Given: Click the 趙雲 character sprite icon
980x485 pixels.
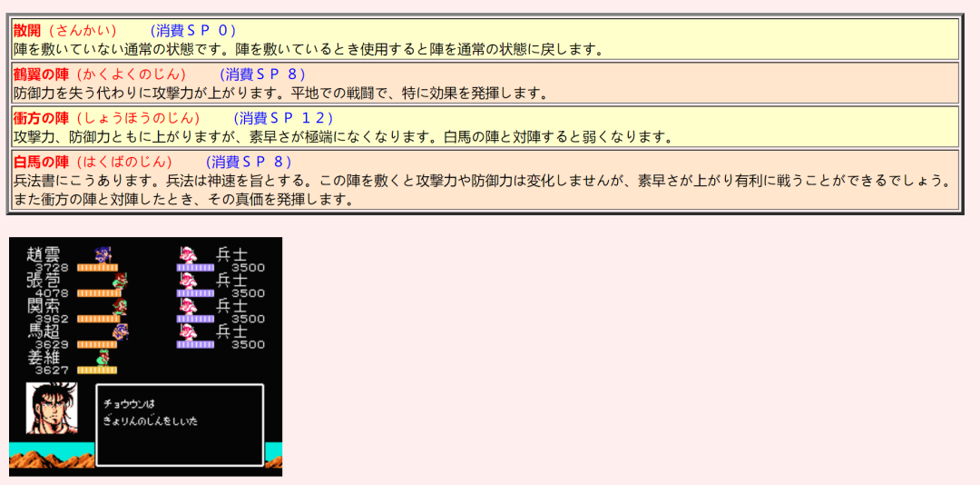Looking at the screenshot, I should click(103, 254).
